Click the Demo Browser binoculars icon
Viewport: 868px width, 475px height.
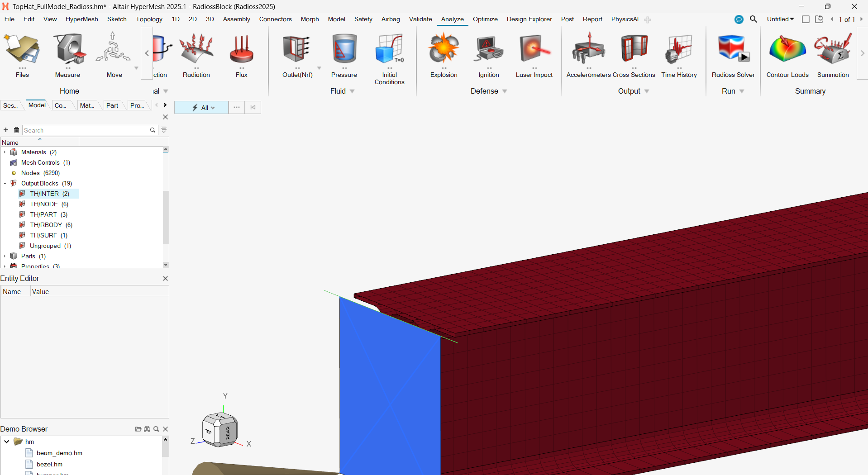point(147,429)
